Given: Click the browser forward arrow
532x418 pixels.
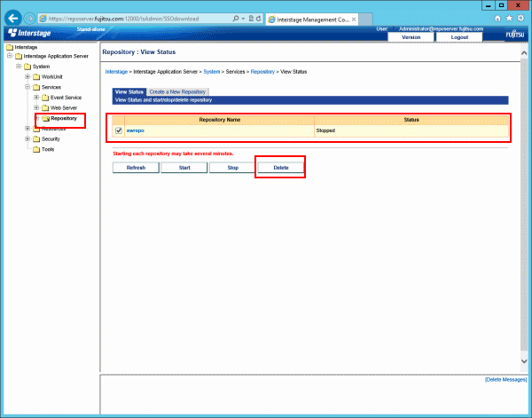Looking at the screenshot, I should 30,19.
